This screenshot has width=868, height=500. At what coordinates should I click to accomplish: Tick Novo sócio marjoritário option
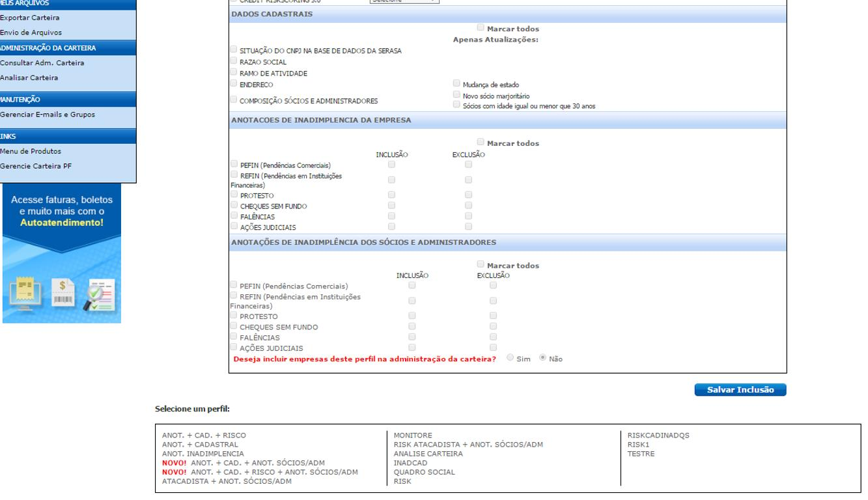click(x=456, y=95)
